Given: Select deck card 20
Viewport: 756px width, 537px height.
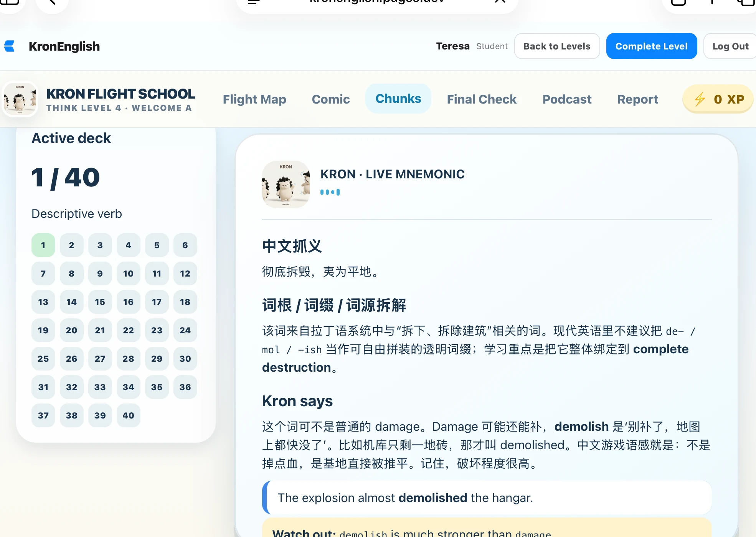Looking at the screenshot, I should pyautogui.click(x=72, y=330).
